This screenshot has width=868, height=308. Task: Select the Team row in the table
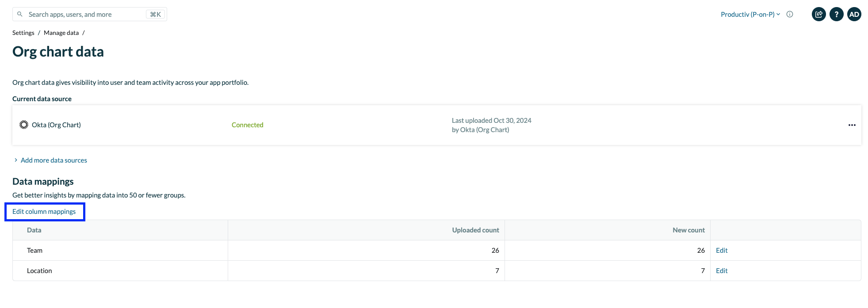(34, 250)
